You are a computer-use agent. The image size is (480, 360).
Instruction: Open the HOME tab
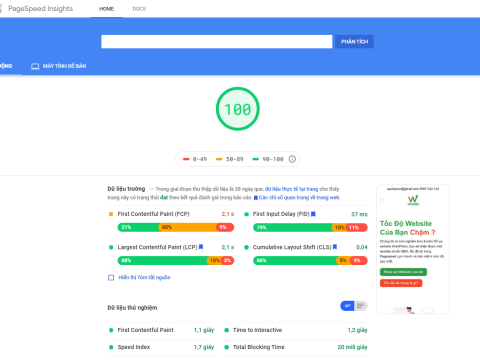(x=106, y=9)
